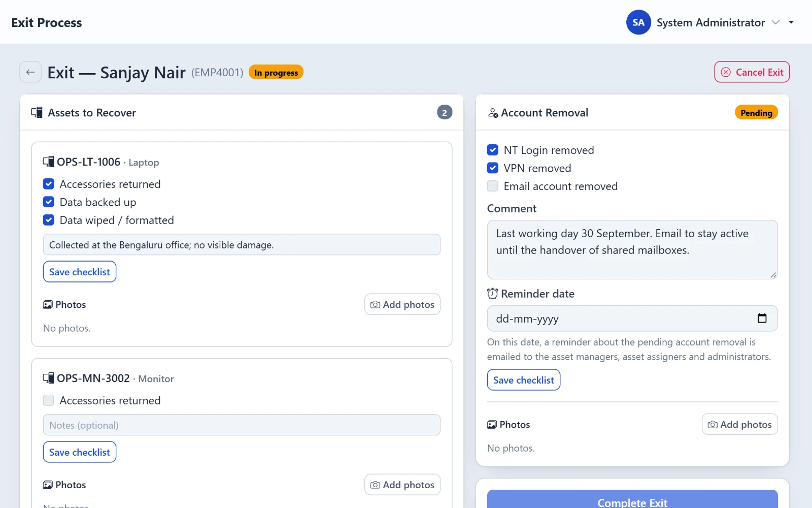Add photos for OPS-MN-3002 monitor
This screenshot has width=812, height=508.
(x=402, y=485)
